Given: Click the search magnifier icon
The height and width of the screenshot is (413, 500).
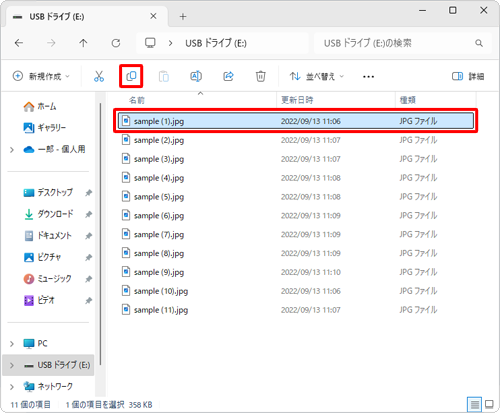Looking at the screenshot, I should click(479, 43).
